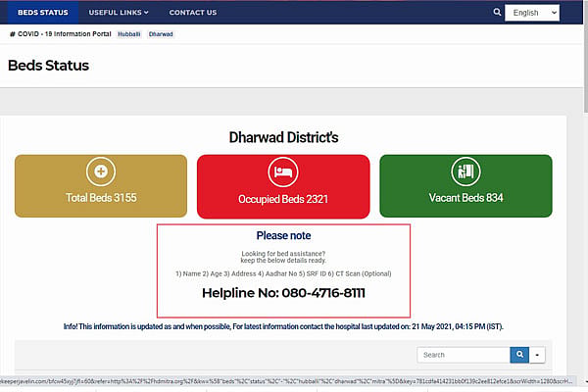Click the COVID - 19 Information Portal link
This screenshot has width=588, height=392.
coord(65,33)
